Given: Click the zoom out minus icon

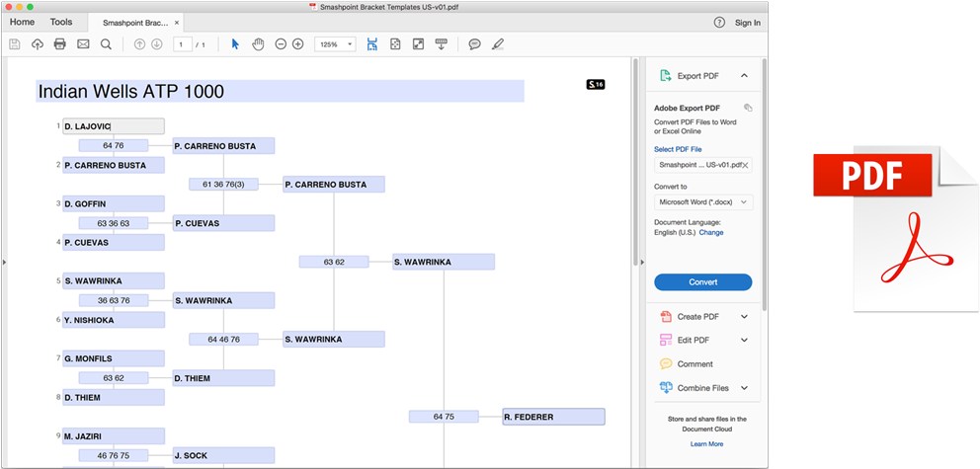Looking at the screenshot, I should click(281, 44).
